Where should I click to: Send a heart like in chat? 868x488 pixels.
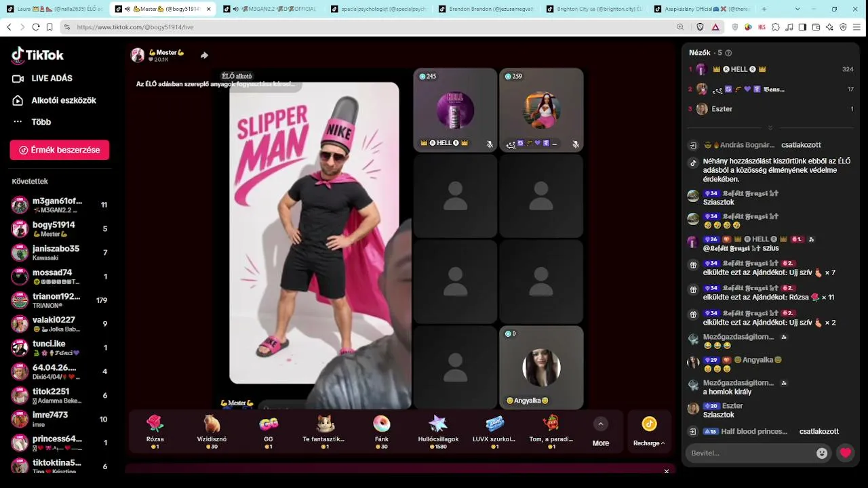point(845,453)
